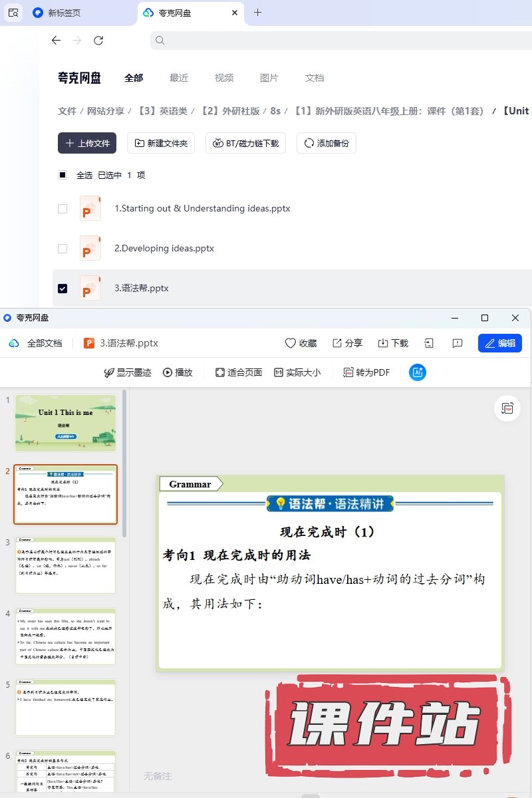The image size is (532, 798).
Task: Click the 分享 share icon
Action: [337, 343]
